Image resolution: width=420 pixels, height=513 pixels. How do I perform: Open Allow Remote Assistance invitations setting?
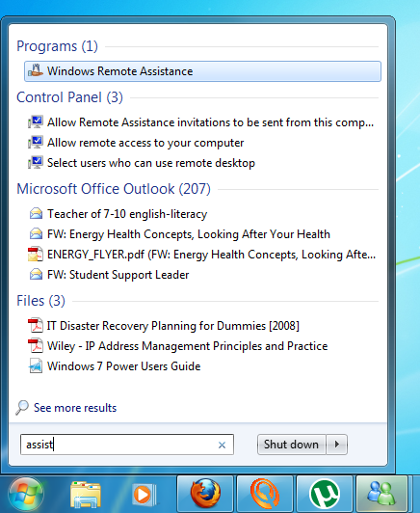pos(210,122)
